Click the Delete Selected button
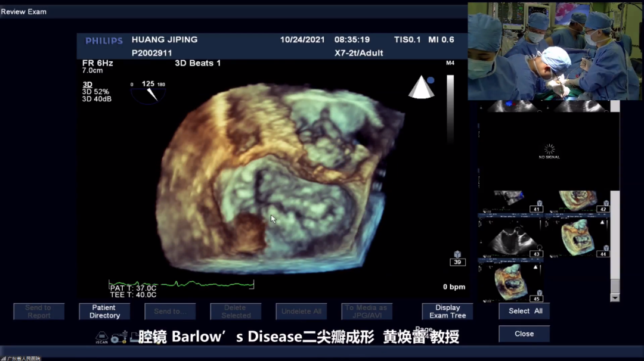Viewport: 644px width, 361px height. (236, 312)
